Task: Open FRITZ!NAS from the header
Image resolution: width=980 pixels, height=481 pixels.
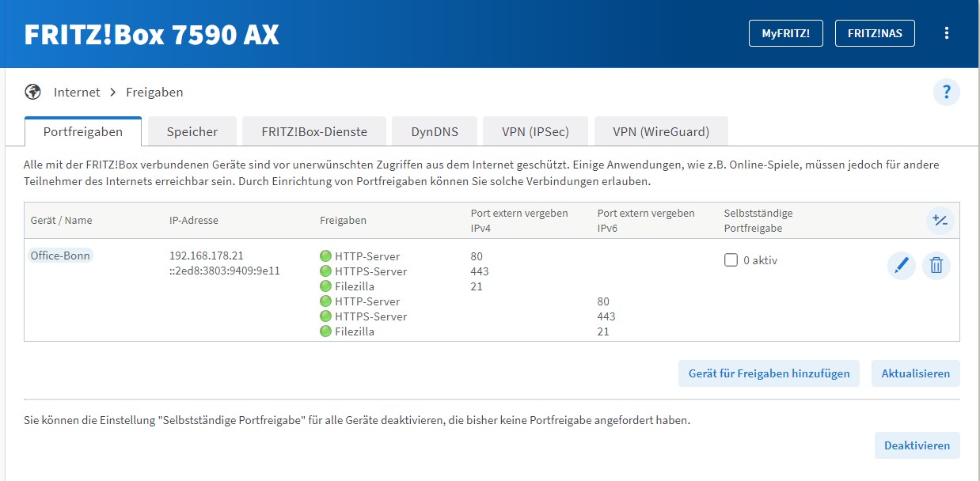Action: click(875, 33)
